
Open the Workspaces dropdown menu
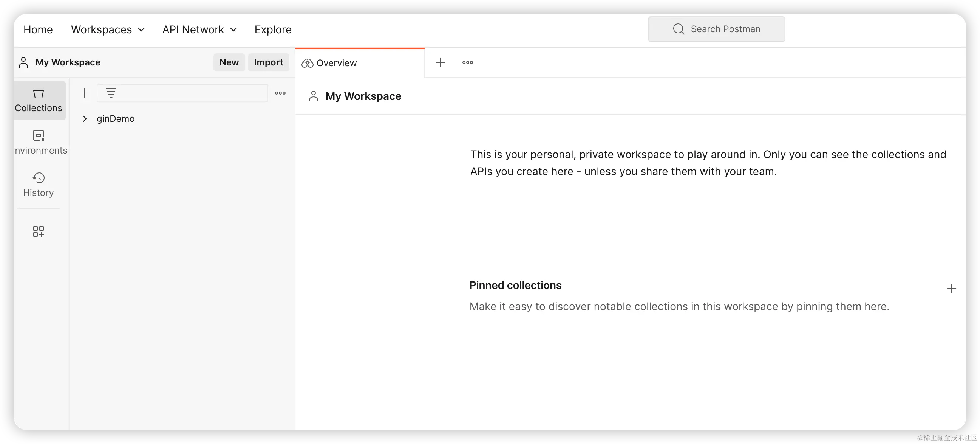[x=108, y=30]
